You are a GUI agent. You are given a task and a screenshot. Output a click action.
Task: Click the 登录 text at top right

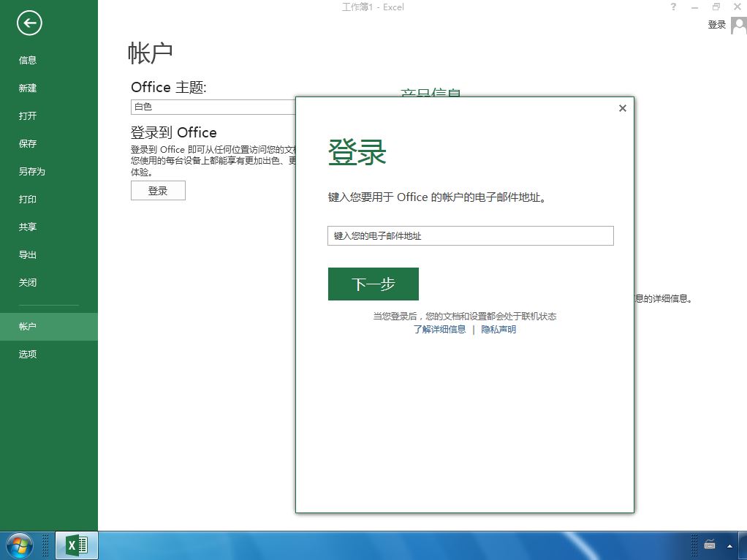click(x=716, y=25)
